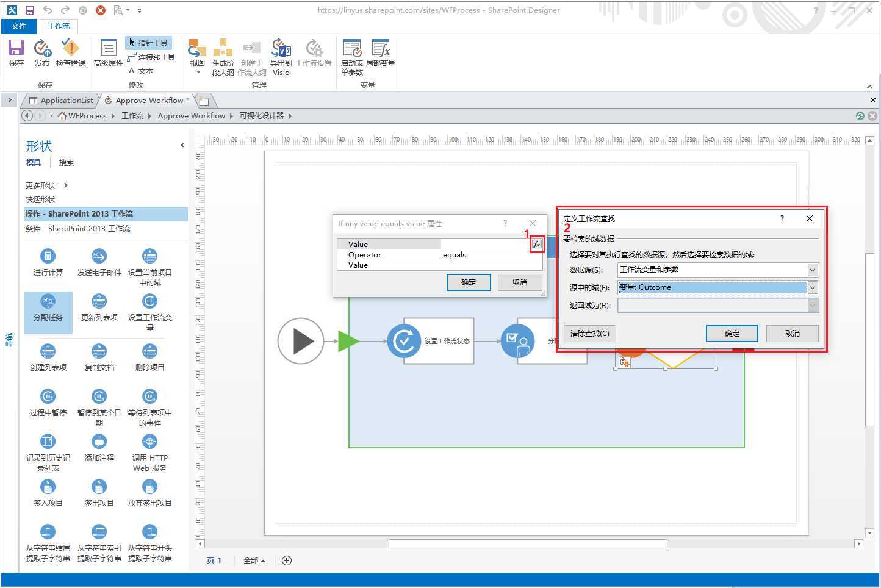This screenshot has width=881, height=588.
Task: Click 确定 in the If any value dialog
Action: coord(469,282)
